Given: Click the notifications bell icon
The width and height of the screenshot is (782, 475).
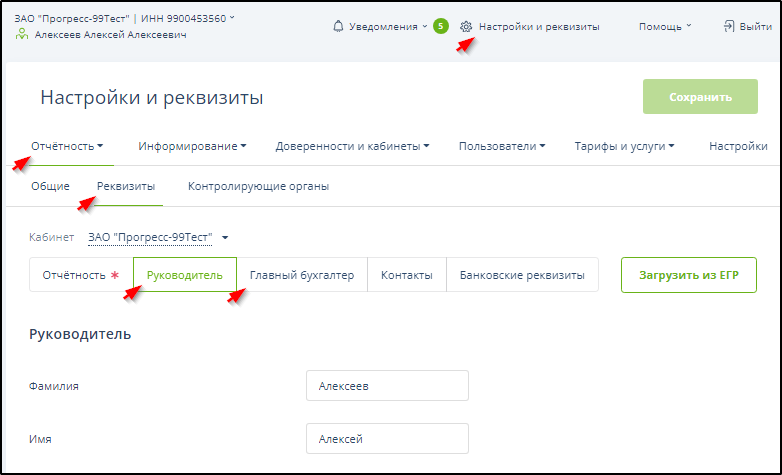Looking at the screenshot, I should coord(338,27).
